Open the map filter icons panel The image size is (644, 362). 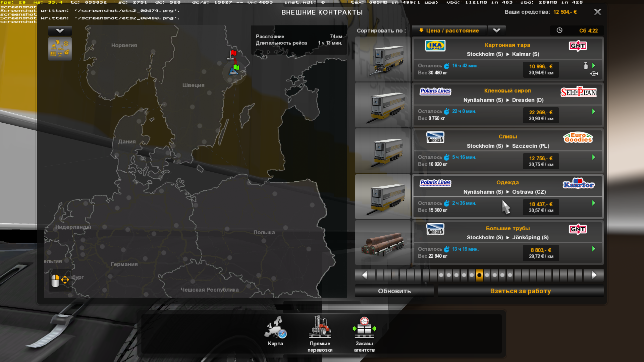[60, 49]
